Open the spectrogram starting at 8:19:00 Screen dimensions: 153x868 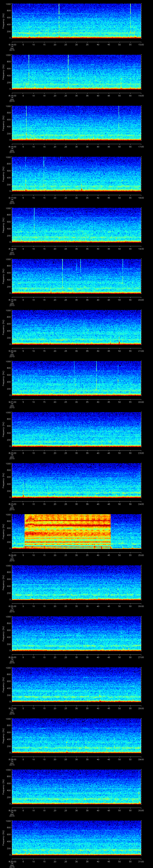pyautogui.click(x=76, y=276)
